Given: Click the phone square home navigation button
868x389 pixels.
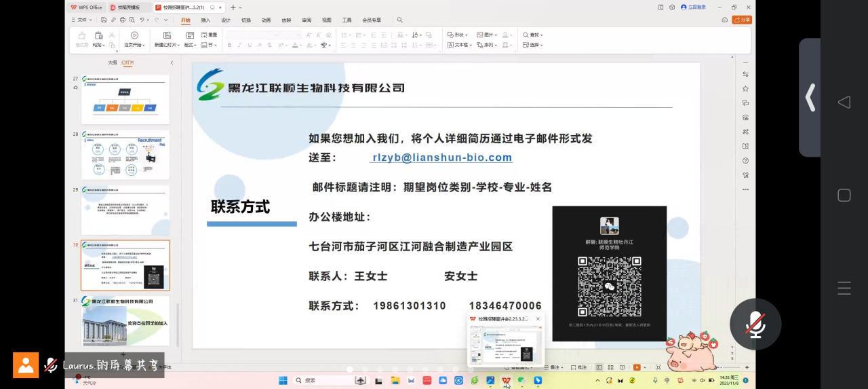Looking at the screenshot, I should pyautogui.click(x=844, y=196).
